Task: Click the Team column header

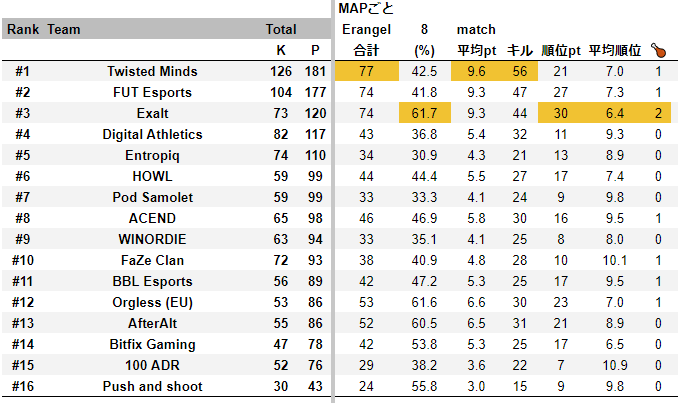Action: click(x=65, y=30)
